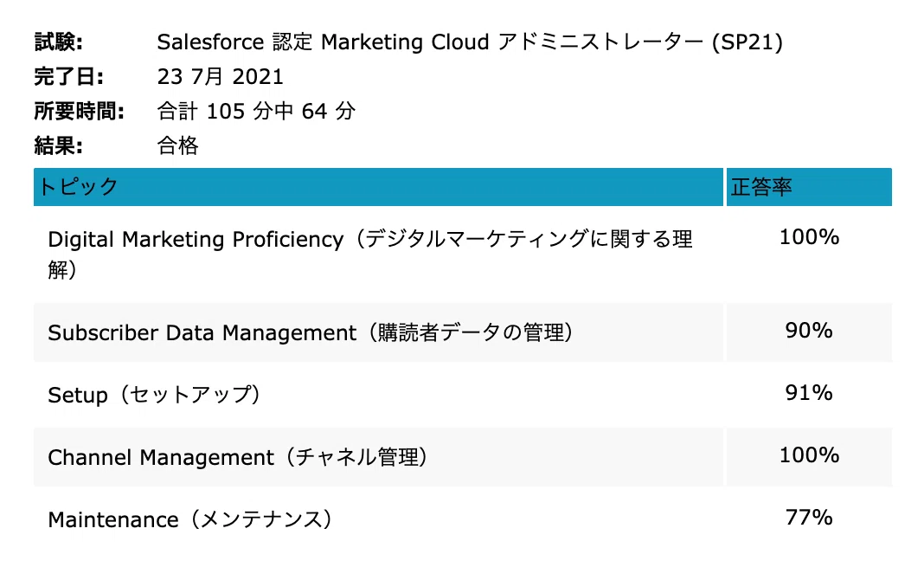Select the Channel Management row

click(x=463, y=457)
